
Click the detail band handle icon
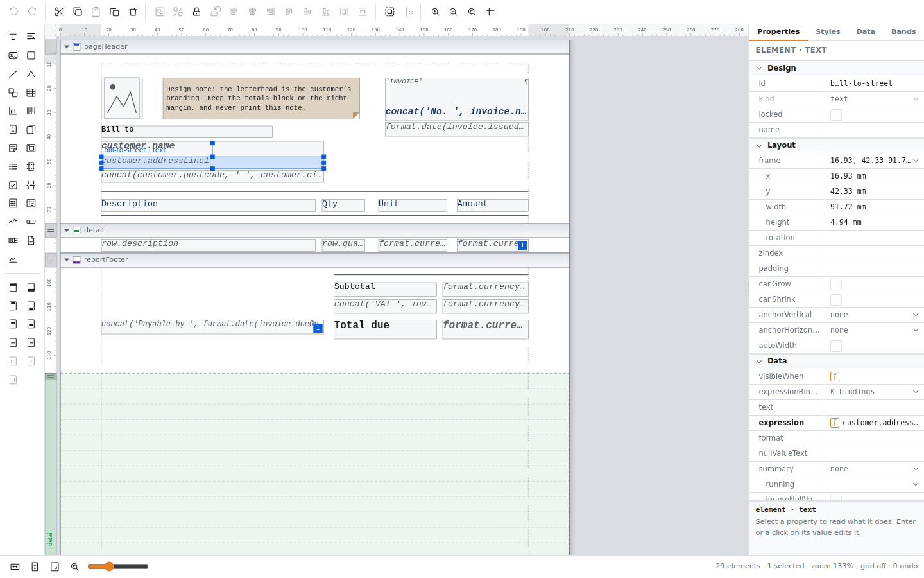point(51,231)
